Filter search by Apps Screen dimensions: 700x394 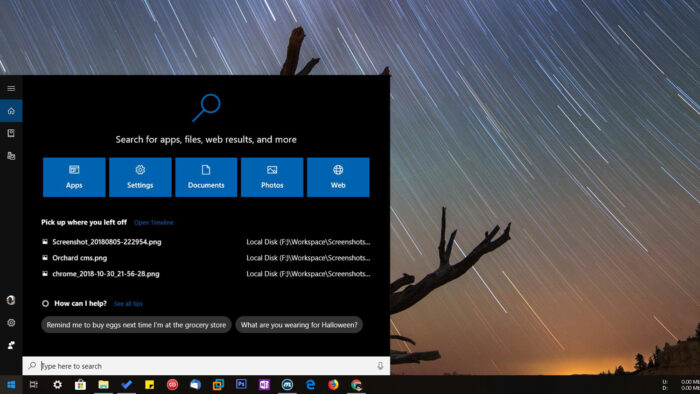74,177
